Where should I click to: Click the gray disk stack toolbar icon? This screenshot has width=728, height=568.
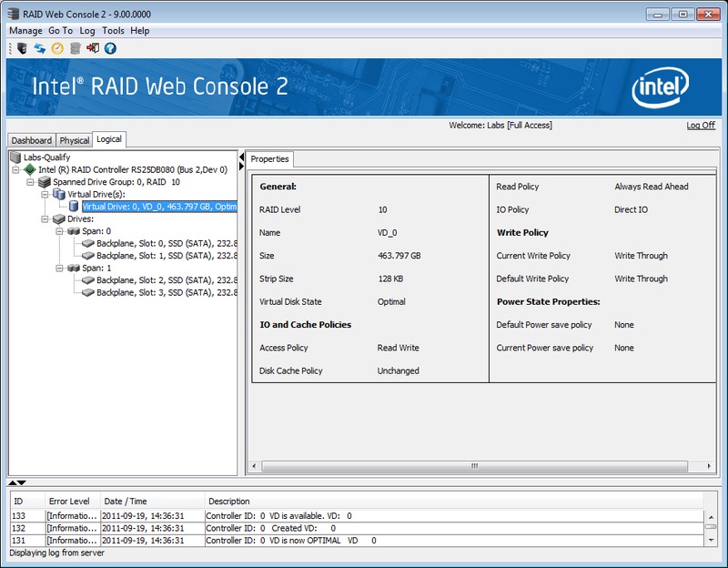[x=75, y=48]
